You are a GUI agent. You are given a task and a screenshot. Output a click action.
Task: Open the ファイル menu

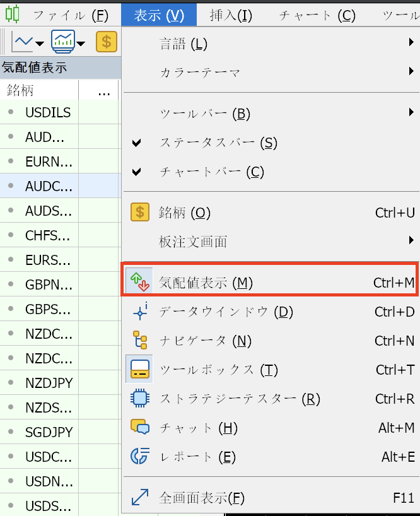[x=70, y=15]
